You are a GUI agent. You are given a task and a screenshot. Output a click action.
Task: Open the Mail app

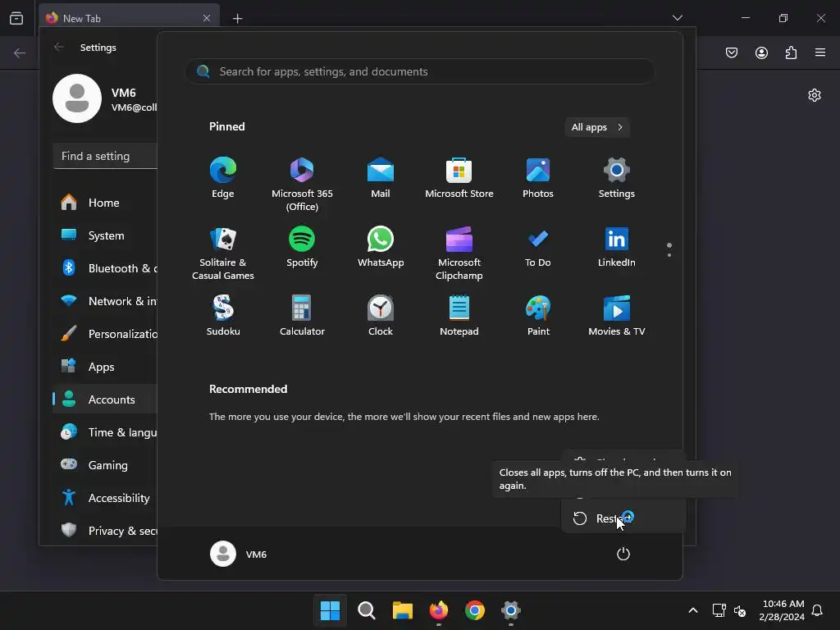tap(381, 178)
